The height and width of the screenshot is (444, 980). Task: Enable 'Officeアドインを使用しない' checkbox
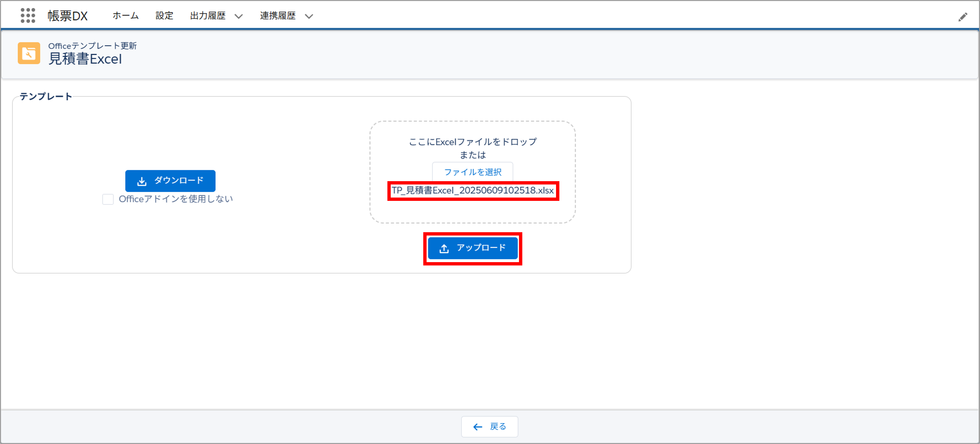click(108, 199)
